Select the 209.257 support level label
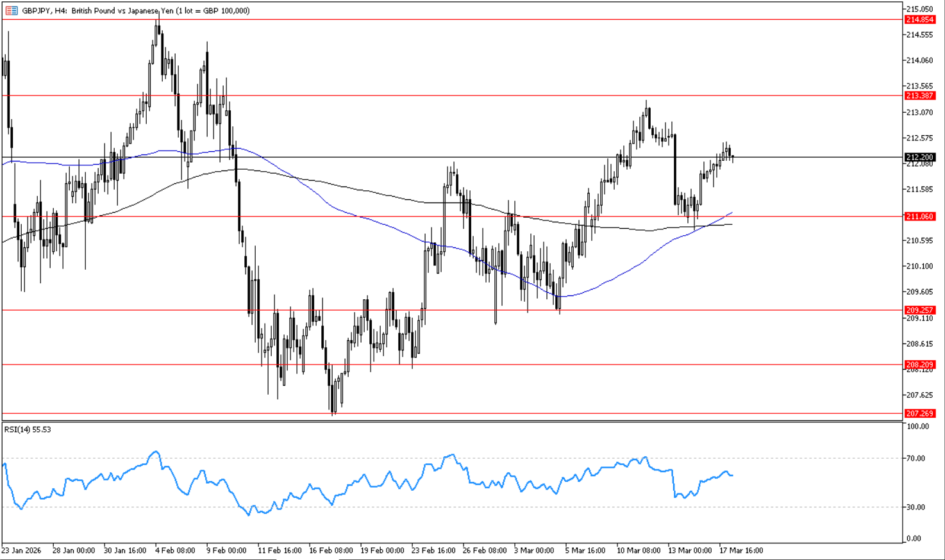 coord(919,310)
